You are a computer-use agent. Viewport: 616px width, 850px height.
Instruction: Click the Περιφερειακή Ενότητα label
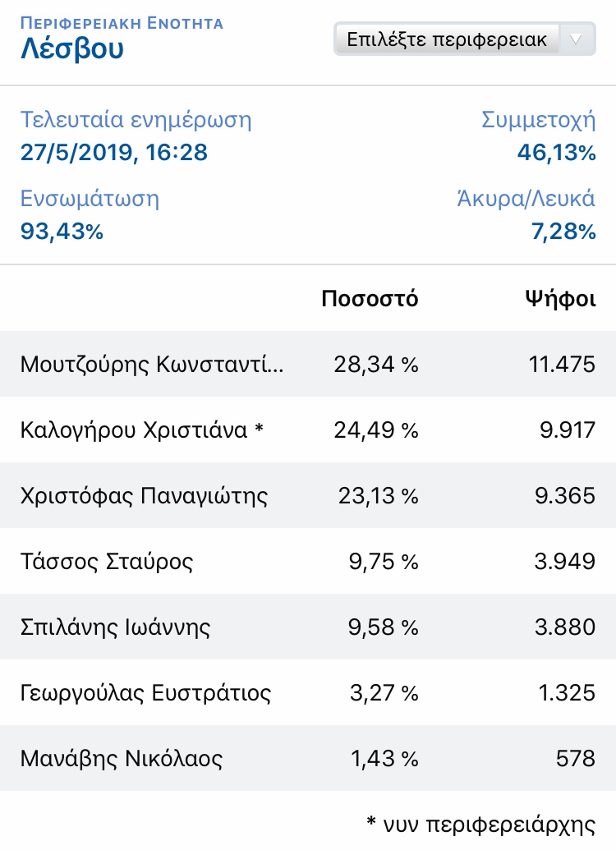[122, 22]
